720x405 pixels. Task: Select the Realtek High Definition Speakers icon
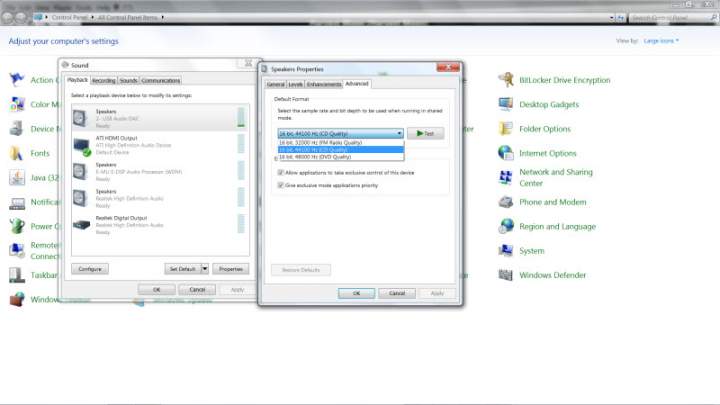pos(81,198)
